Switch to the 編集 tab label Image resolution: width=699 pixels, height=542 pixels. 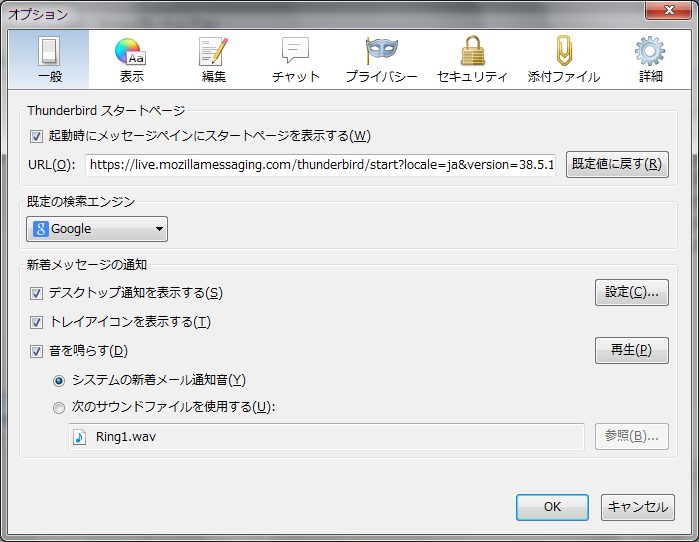[x=214, y=77]
